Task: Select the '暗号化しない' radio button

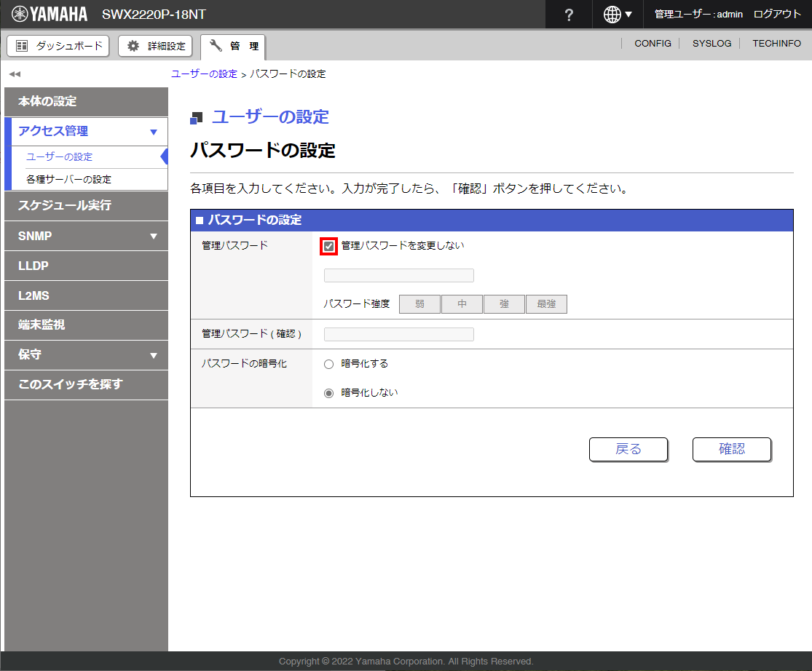Action: 328,393
